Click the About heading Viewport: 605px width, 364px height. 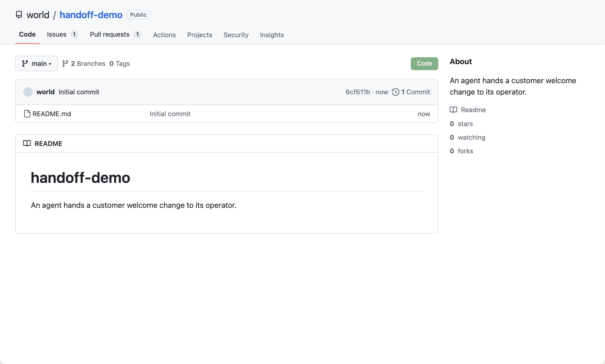point(461,62)
